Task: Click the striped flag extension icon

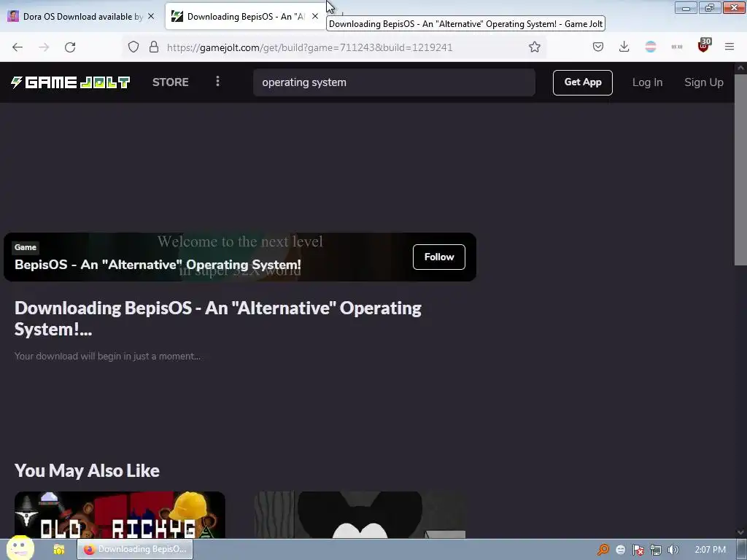Action: tap(650, 47)
